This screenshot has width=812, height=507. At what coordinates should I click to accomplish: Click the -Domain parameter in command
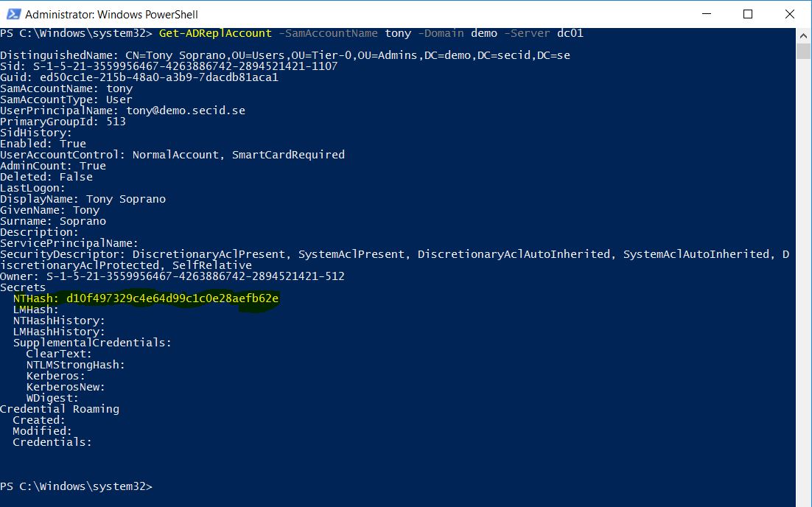tap(441, 33)
